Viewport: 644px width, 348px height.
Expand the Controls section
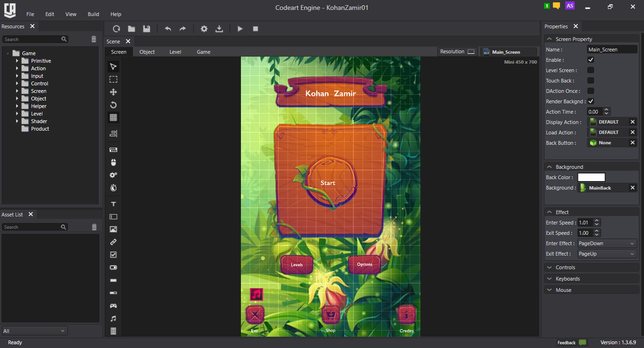coord(565,267)
